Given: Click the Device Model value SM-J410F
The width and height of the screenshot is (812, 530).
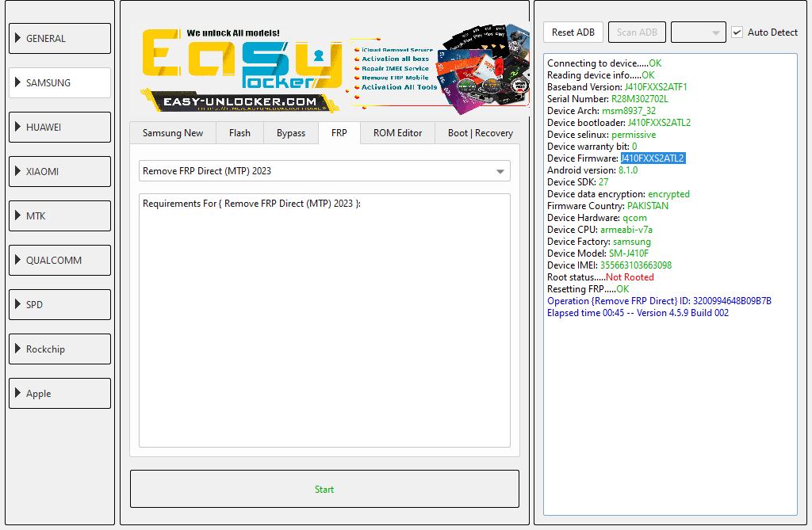Looking at the screenshot, I should pyautogui.click(x=629, y=254).
